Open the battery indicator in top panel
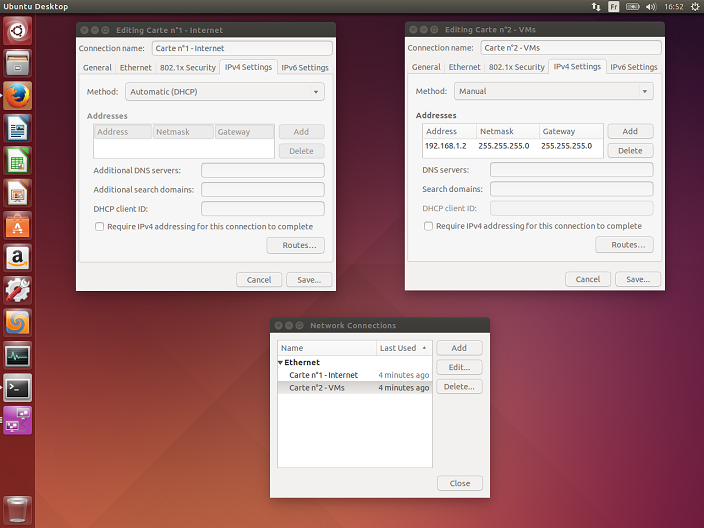 pos(632,7)
